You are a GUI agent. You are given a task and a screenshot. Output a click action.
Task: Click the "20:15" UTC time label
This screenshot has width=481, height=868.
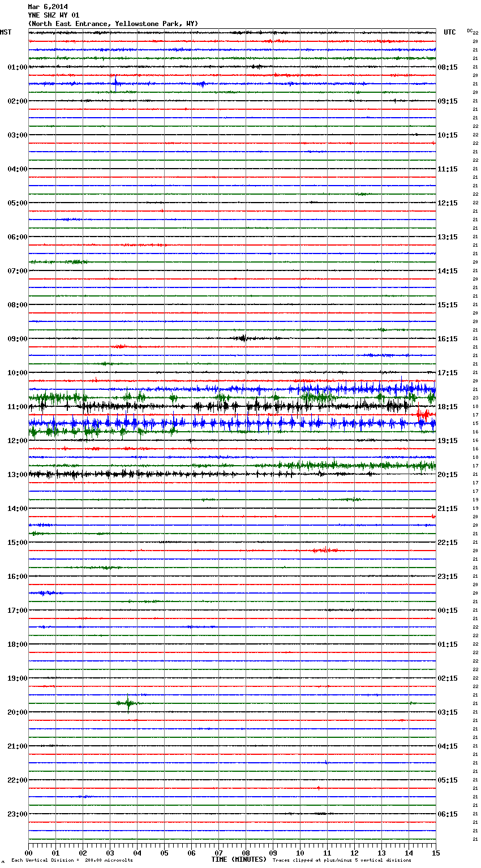pyautogui.click(x=448, y=475)
